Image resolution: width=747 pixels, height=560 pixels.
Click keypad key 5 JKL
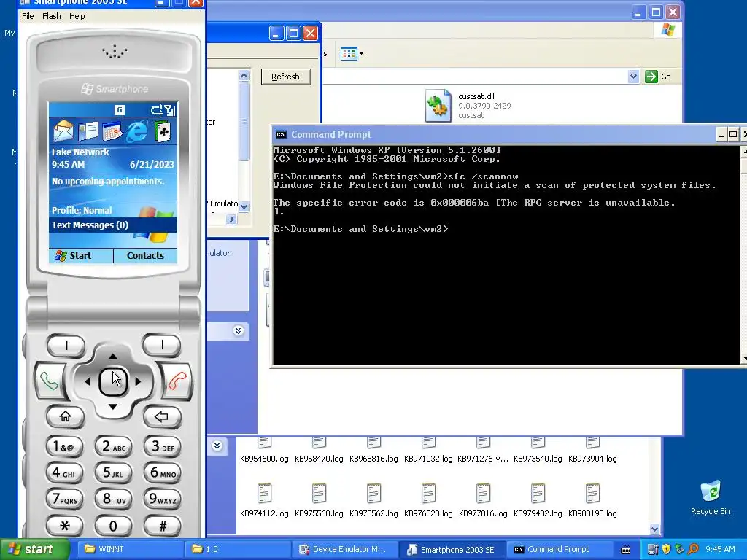(x=113, y=472)
